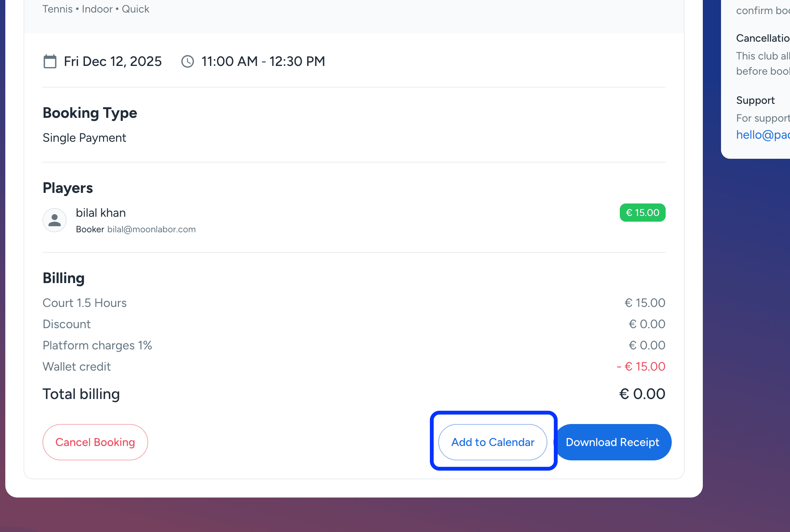This screenshot has width=790, height=532.
Task: Click the green € 15.00 player price badge
Action: tap(643, 213)
